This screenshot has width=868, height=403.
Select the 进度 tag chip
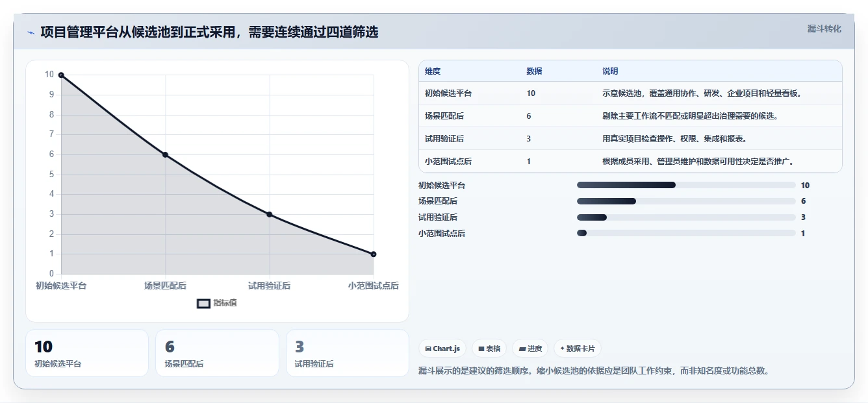(530, 348)
